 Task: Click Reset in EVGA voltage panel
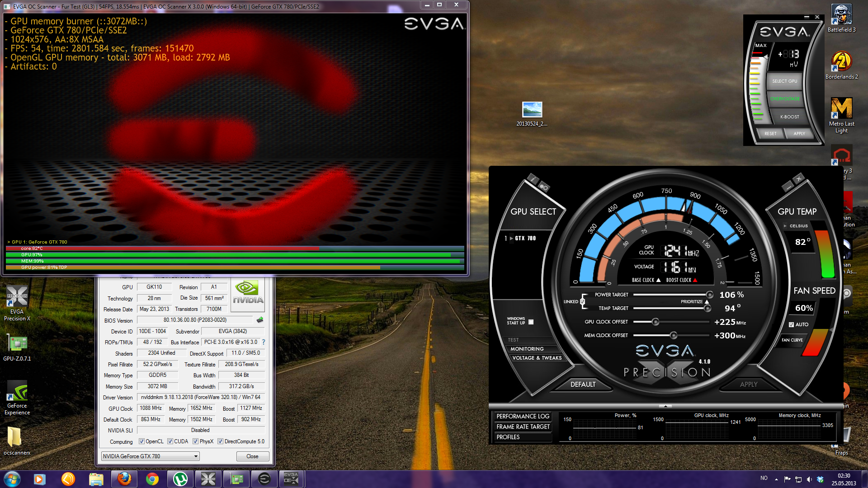click(770, 134)
